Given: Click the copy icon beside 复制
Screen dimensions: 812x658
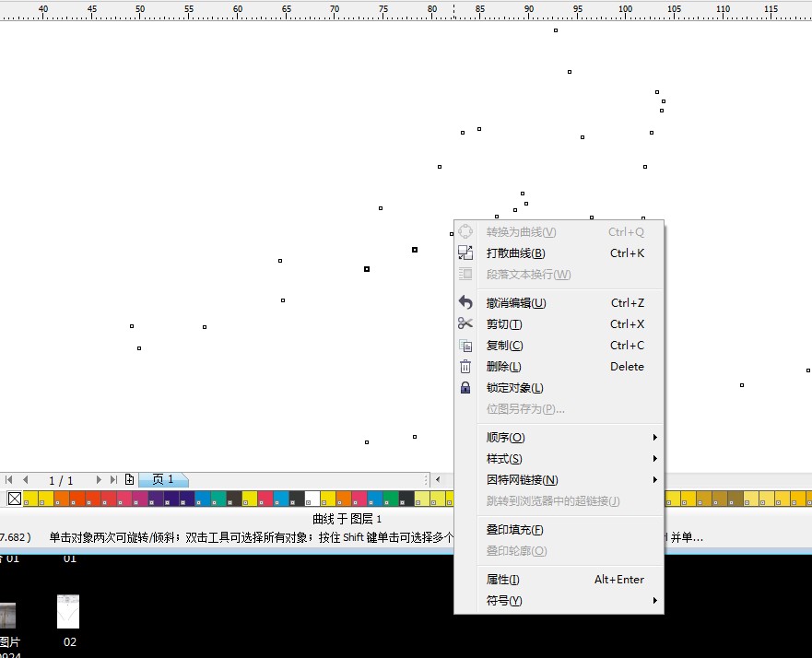Looking at the screenshot, I should [465, 346].
